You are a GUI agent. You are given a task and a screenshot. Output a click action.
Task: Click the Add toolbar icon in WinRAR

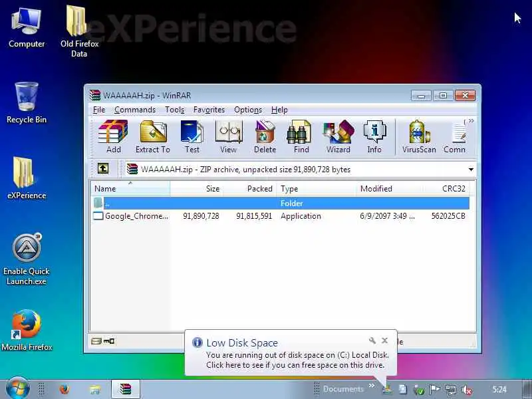[113, 137]
